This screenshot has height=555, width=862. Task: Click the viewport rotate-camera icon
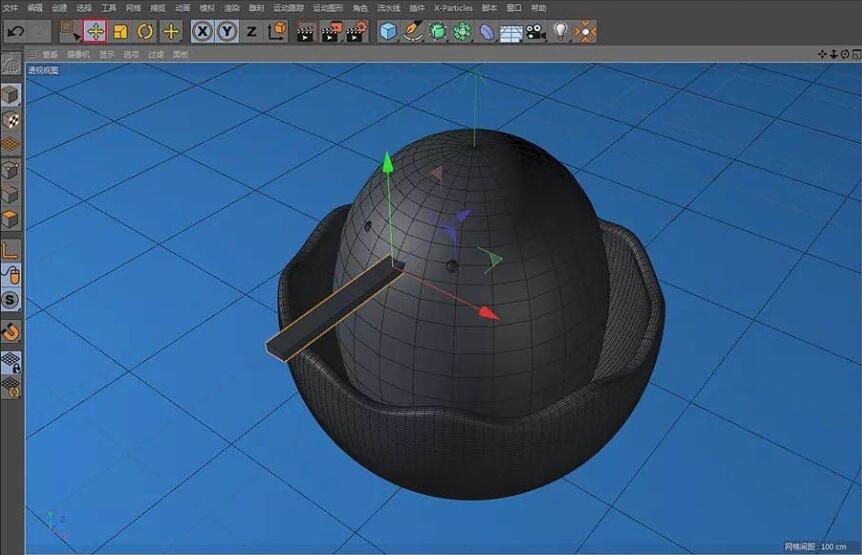(846, 54)
